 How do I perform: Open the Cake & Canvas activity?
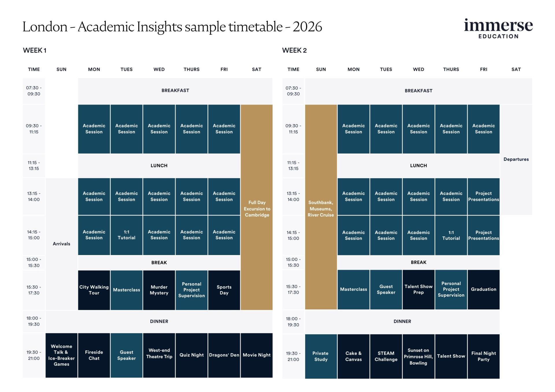pos(353,356)
